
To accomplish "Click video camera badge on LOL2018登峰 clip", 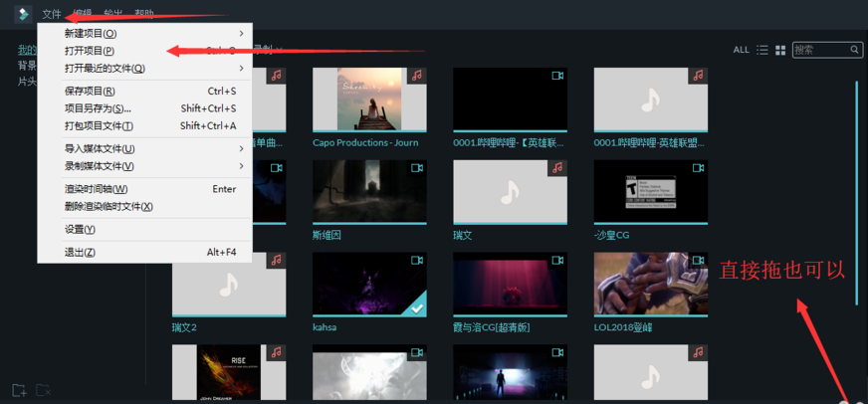I will click(698, 261).
